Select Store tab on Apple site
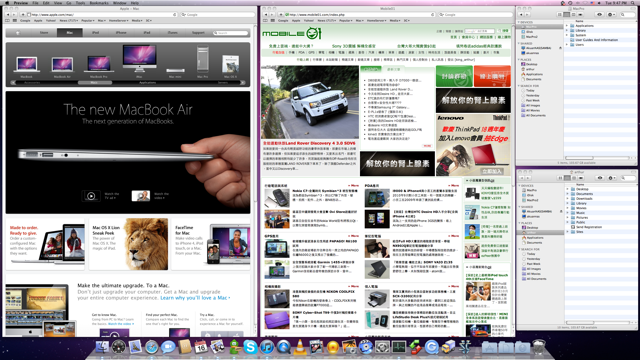 44,33
